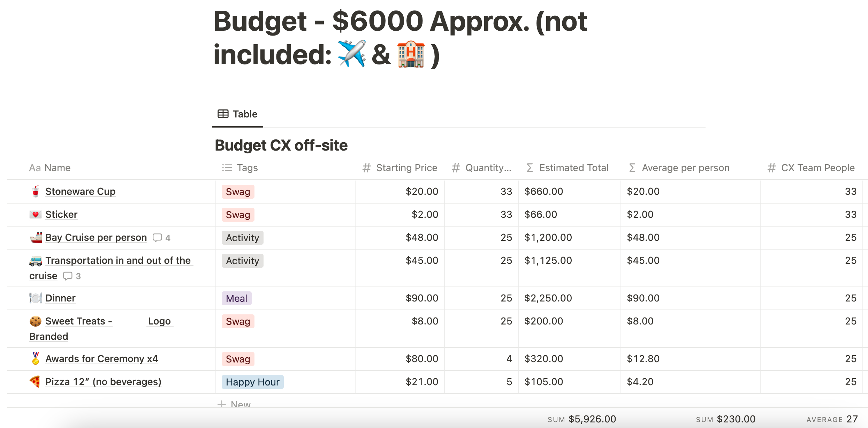868x428 pixels.
Task: Click the Sweet Treats cookie icon
Action: pyautogui.click(x=35, y=321)
